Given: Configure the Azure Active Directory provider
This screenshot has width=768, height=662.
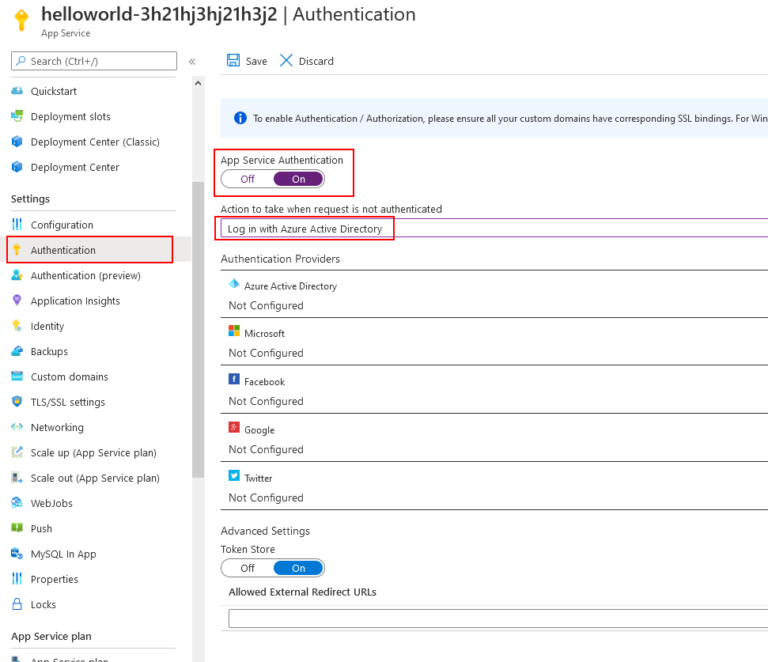Looking at the screenshot, I should 494,294.
